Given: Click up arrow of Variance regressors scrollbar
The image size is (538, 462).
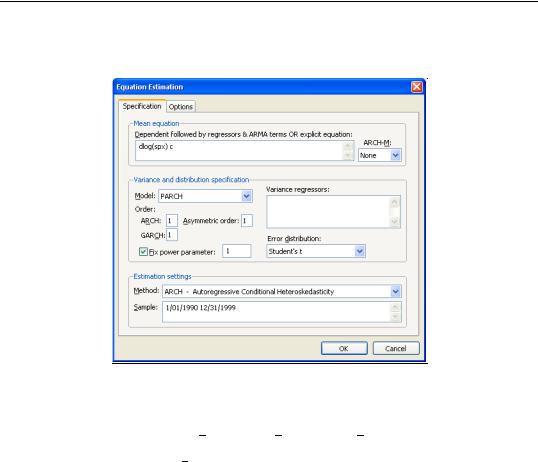Looking at the screenshot, I should click(395, 203).
